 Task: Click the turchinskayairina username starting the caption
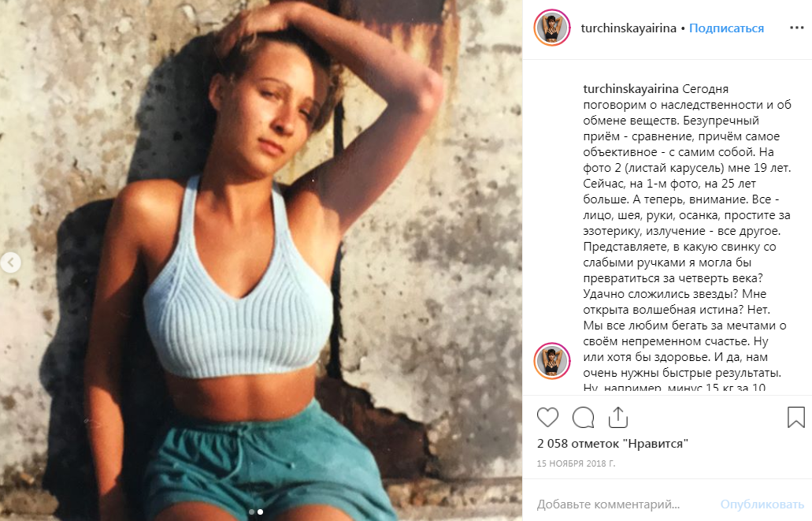[631, 87]
